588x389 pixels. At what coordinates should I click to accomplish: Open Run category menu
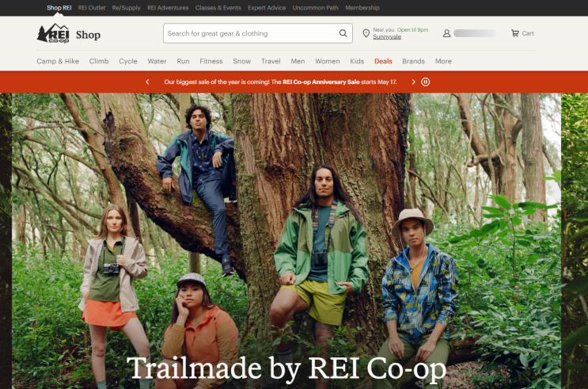click(x=183, y=61)
